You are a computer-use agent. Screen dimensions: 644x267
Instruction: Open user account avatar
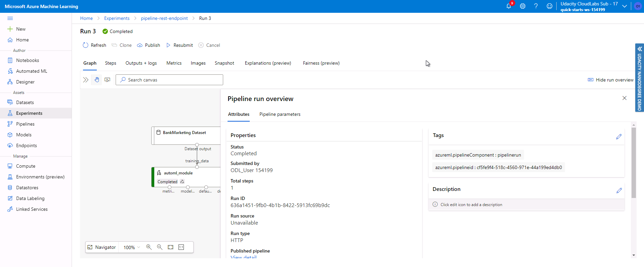638,6
